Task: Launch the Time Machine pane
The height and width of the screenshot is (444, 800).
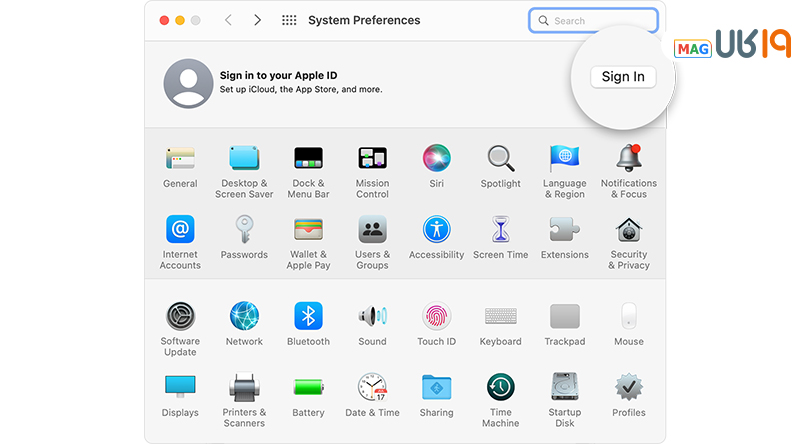Action: (x=500, y=388)
